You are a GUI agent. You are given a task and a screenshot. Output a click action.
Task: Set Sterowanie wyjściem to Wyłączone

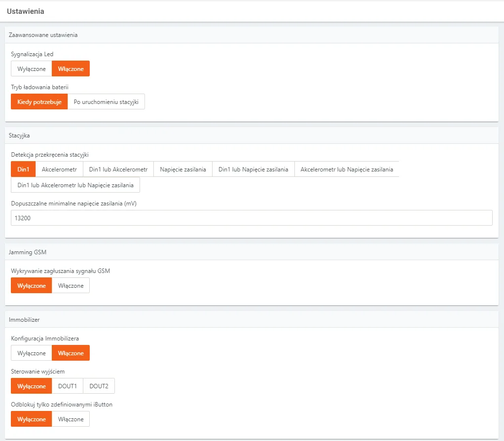32,386
